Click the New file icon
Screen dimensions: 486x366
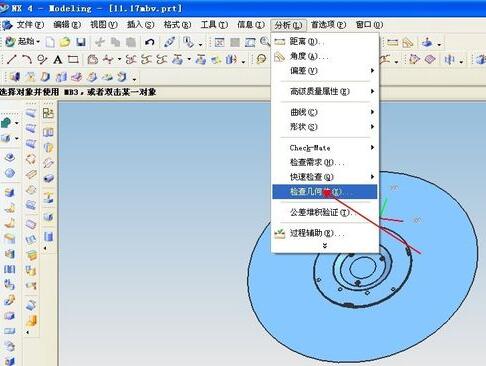pyautogui.click(x=50, y=42)
